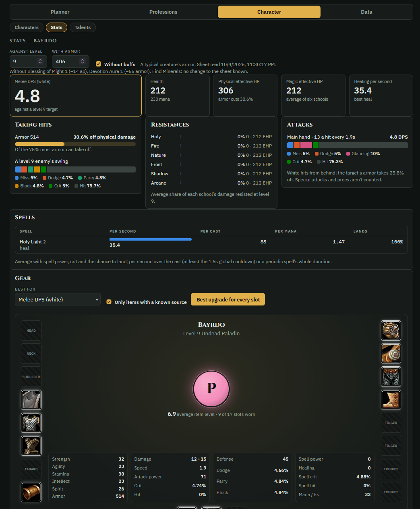Viewport: 420px width, 509px height.
Task: Open the empty Shoulder slot
Action: coord(31,377)
